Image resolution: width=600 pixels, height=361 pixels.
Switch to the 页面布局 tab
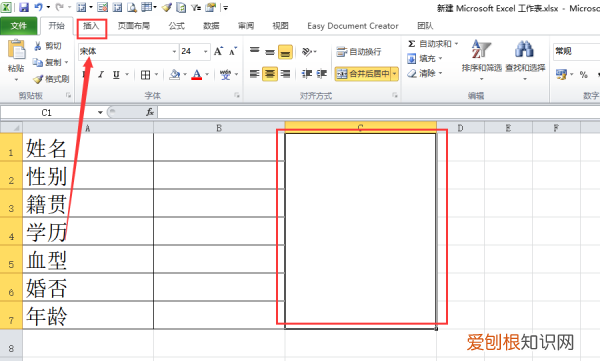[134, 26]
